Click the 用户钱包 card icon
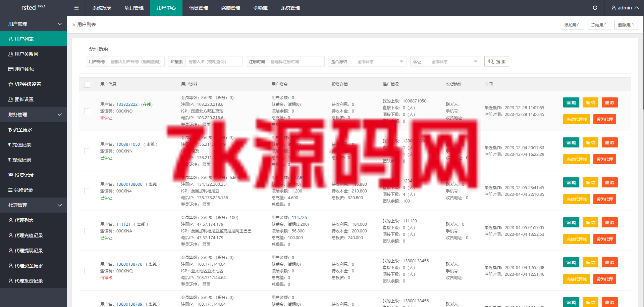This screenshot has width=644, height=307. [x=11, y=69]
